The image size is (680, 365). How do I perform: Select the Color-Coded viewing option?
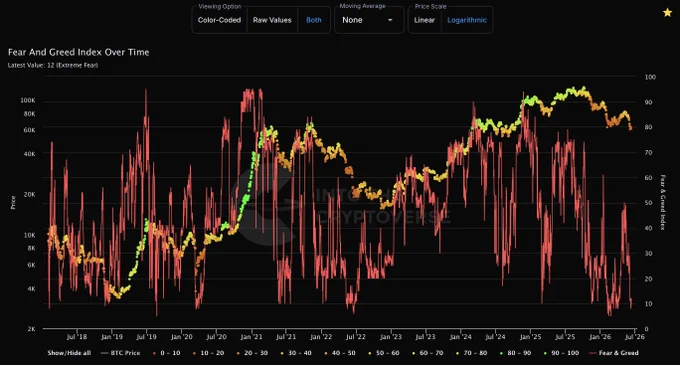pos(219,20)
